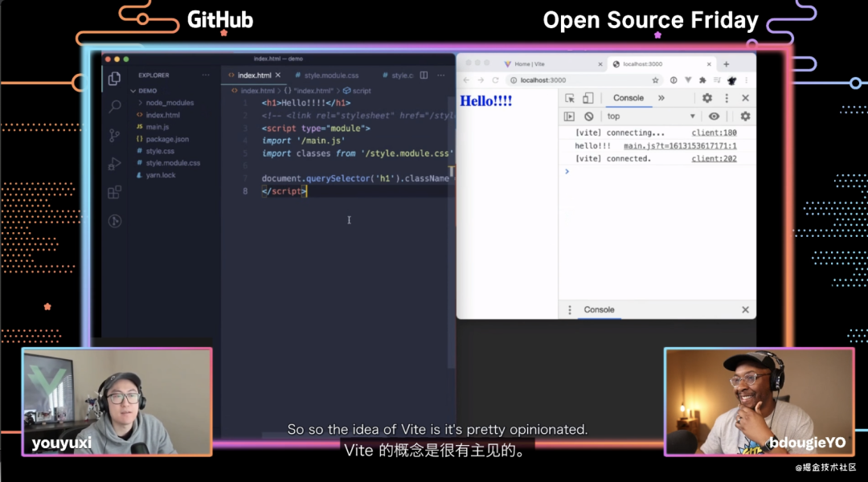The width and height of the screenshot is (868, 482).
Task: Close the bottom Console drawer
Action: coord(745,310)
